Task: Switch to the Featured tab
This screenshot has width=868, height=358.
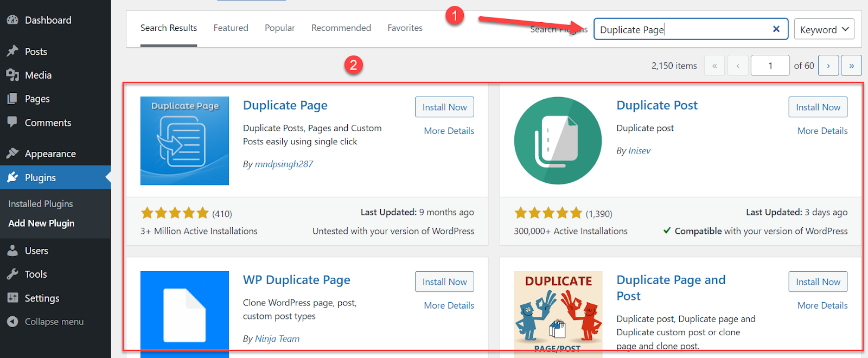Action: tap(231, 28)
